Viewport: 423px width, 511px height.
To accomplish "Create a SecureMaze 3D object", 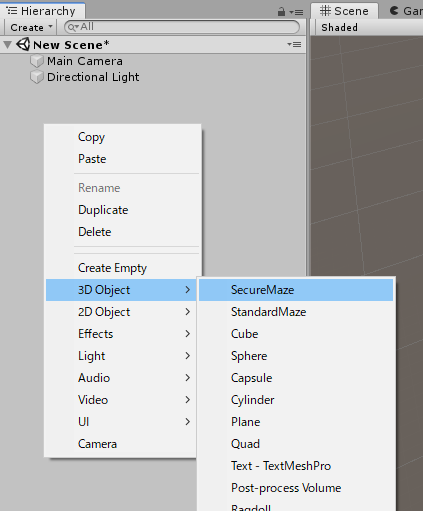I will 296,290.
